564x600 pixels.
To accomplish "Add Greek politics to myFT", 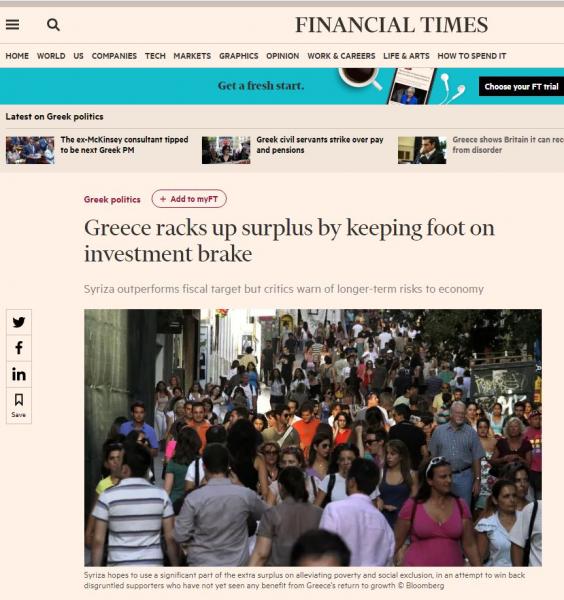I will [x=189, y=199].
